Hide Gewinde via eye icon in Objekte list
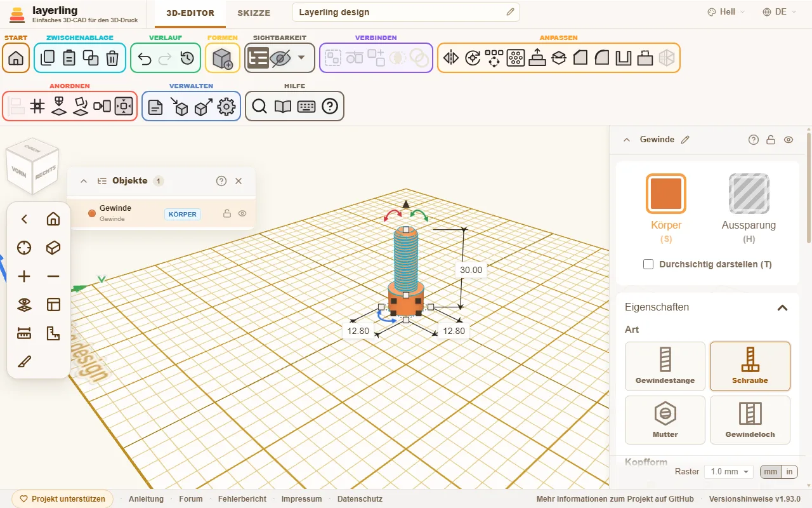 pyautogui.click(x=242, y=214)
